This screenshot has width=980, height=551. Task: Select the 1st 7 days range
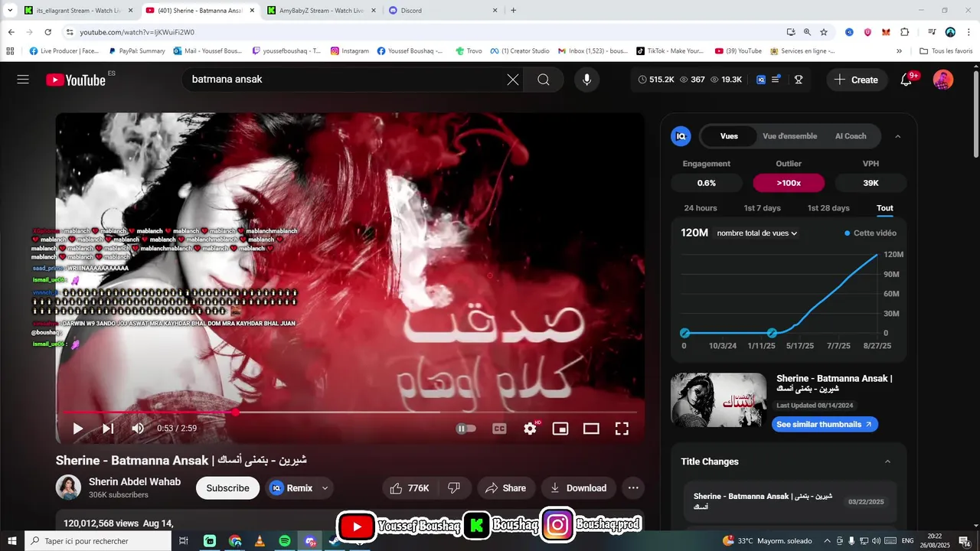pos(762,208)
